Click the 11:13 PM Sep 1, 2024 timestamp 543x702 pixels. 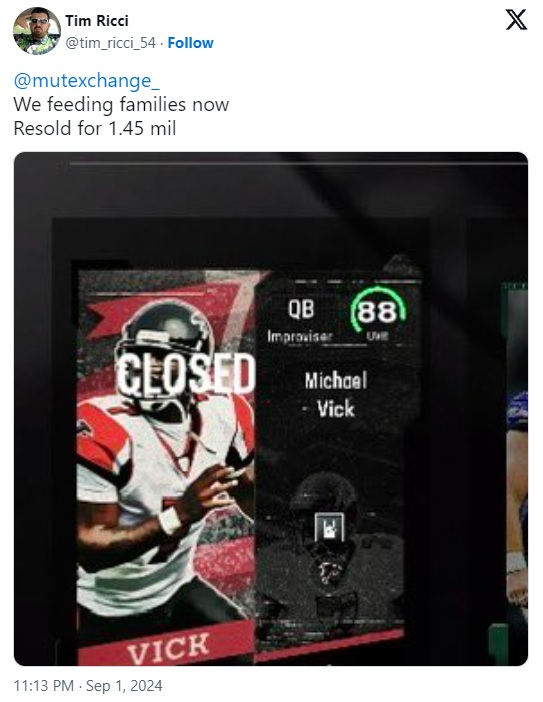(88, 685)
